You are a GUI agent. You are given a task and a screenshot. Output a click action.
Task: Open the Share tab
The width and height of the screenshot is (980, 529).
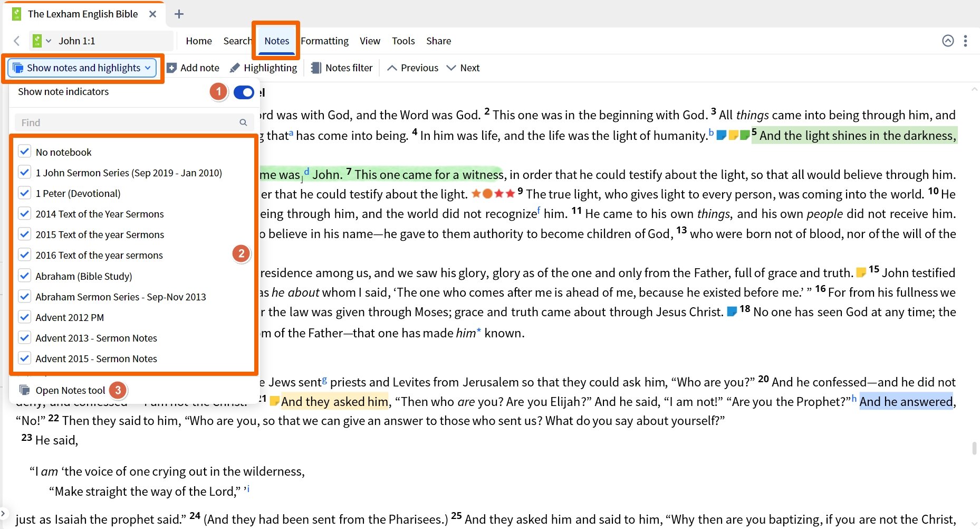[438, 41]
